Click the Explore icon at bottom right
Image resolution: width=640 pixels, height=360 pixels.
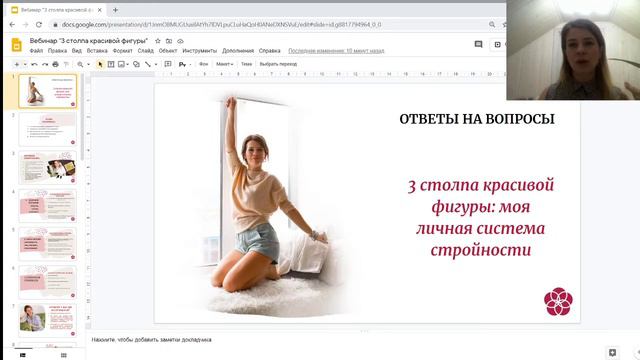612,353
